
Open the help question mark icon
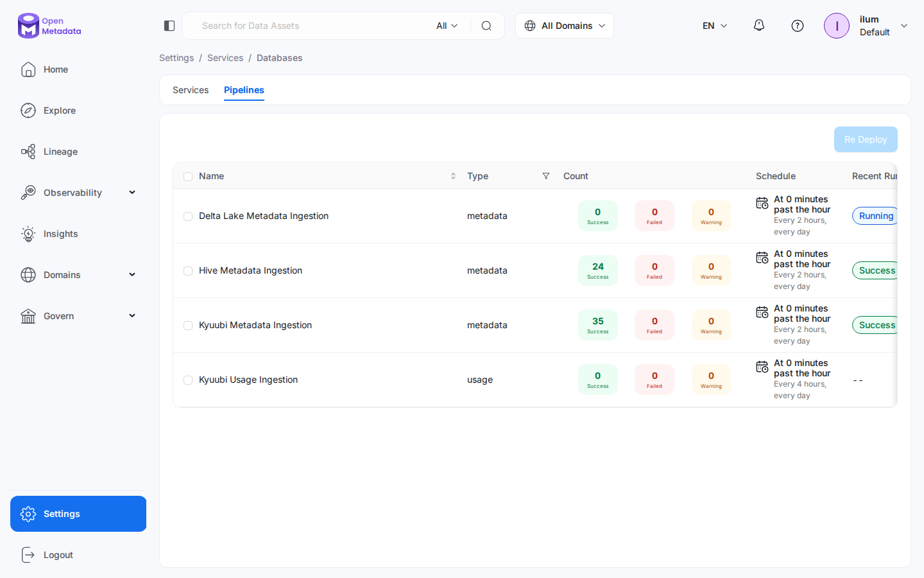point(798,26)
